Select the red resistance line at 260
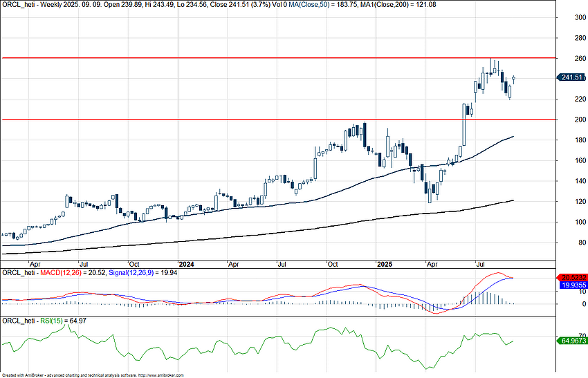 pos(277,58)
